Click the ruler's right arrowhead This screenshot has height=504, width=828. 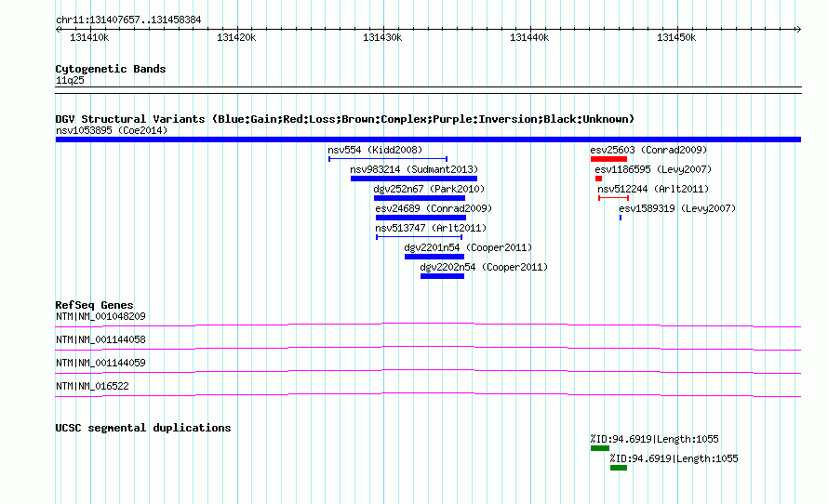pyautogui.click(x=798, y=30)
